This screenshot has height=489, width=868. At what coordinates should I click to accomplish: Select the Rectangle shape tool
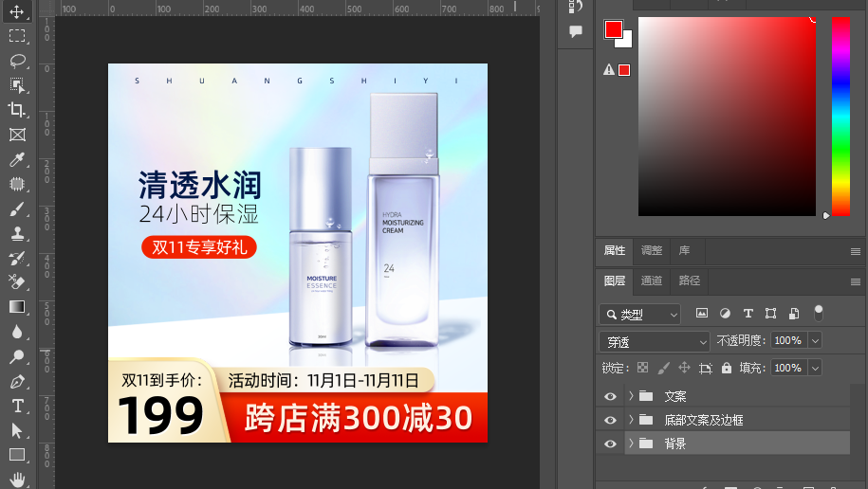click(x=17, y=455)
